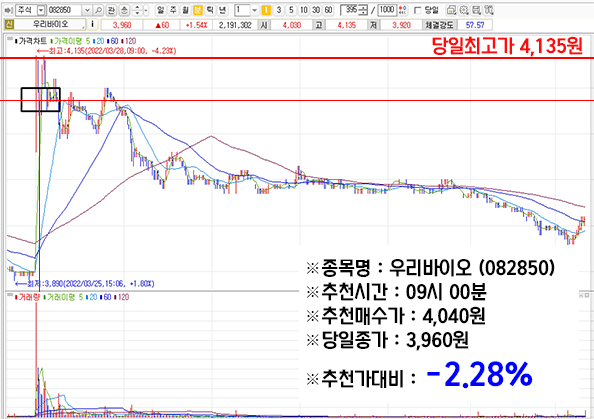Click the volume value 2,191,302
This screenshot has width=594, height=419.
click(235, 25)
